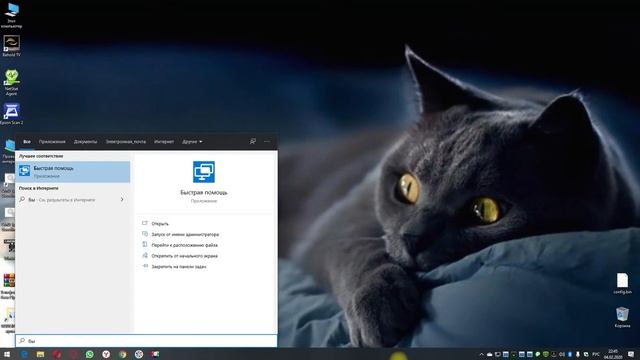Click the feedback icon in search header
Image resolution: width=640 pixels, height=360 pixels.
(253, 142)
